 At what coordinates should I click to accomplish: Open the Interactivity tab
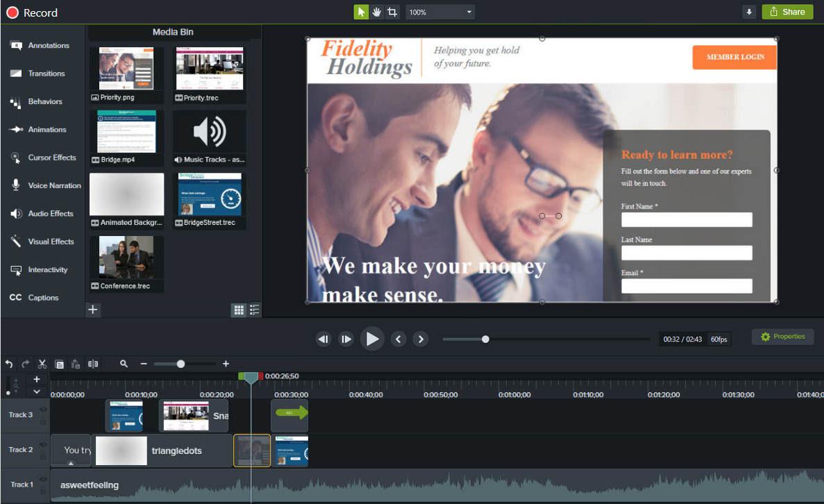40,269
